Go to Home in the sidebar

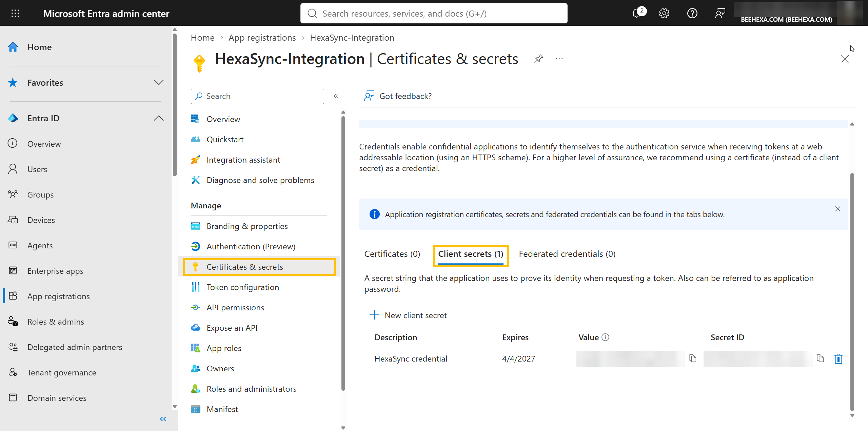tap(39, 47)
